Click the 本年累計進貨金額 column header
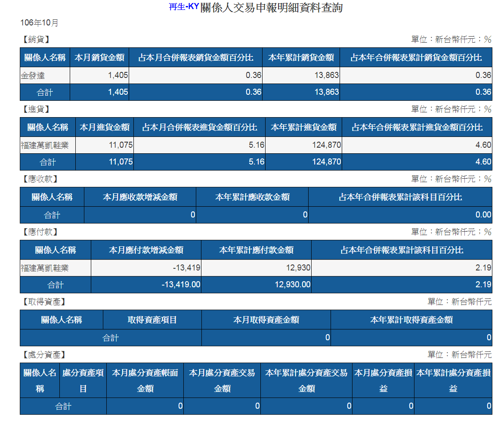 coord(304,127)
